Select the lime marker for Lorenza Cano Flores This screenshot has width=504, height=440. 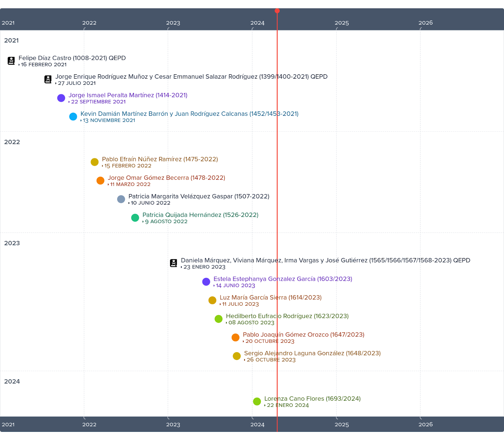click(x=257, y=401)
